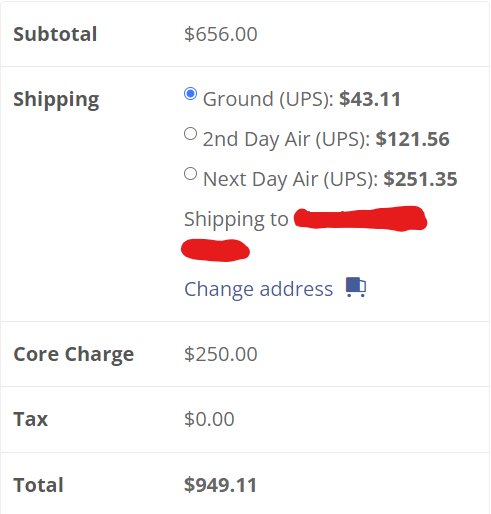Screen dimensions: 491x514
Task: Click the delivery truck icon
Action: (356, 287)
